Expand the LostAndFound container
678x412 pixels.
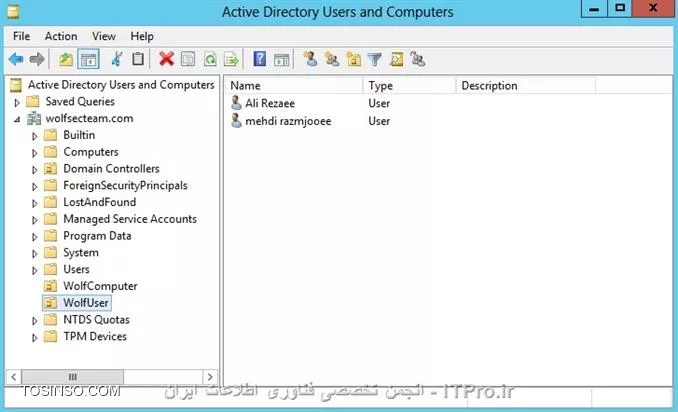click(35, 203)
